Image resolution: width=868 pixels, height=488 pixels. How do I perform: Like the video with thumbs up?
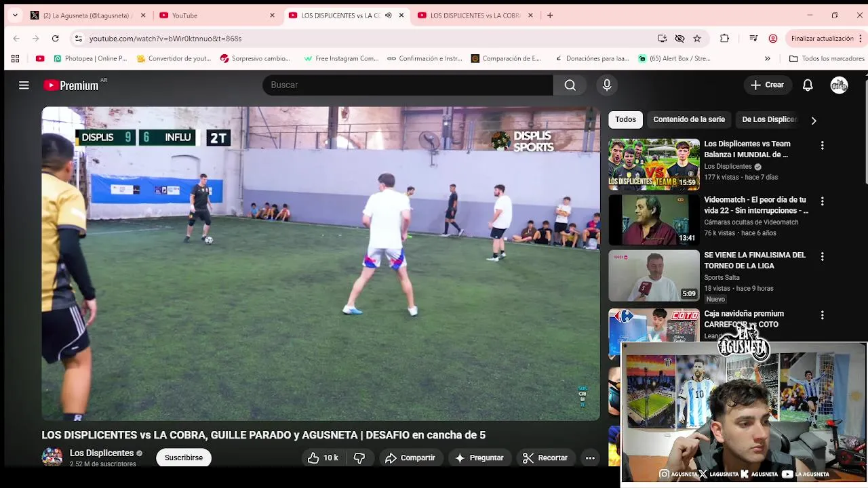(323, 457)
